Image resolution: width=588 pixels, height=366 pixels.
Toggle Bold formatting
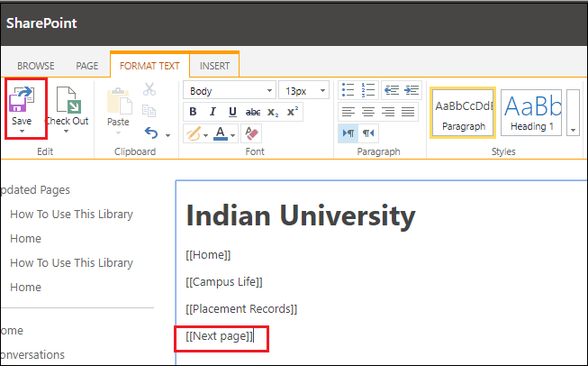click(193, 112)
